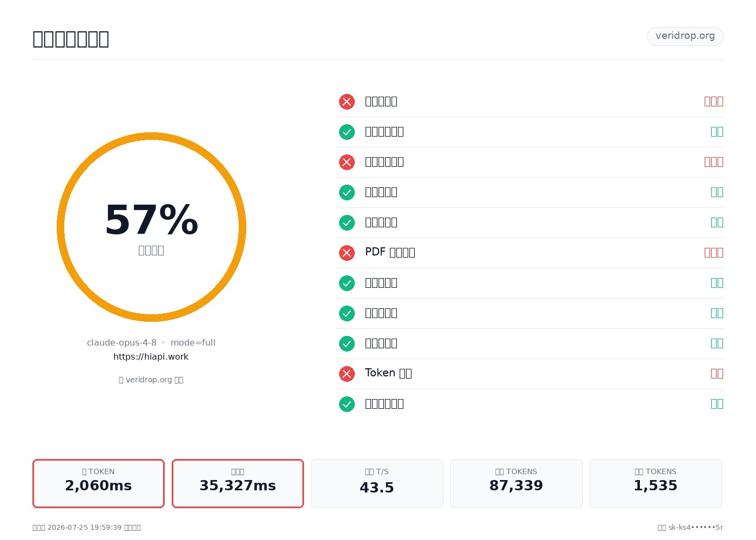Click the red status label in Token row

717,374
